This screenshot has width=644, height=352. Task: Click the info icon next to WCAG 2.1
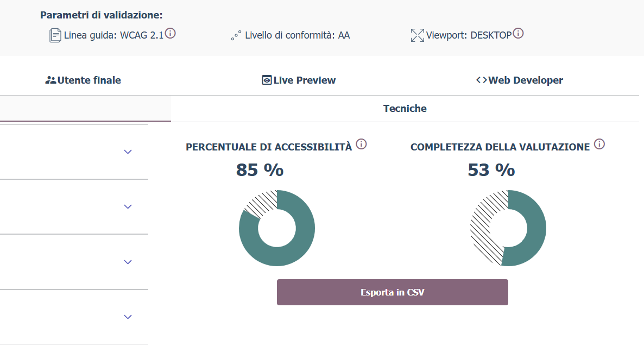coord(170,34)
